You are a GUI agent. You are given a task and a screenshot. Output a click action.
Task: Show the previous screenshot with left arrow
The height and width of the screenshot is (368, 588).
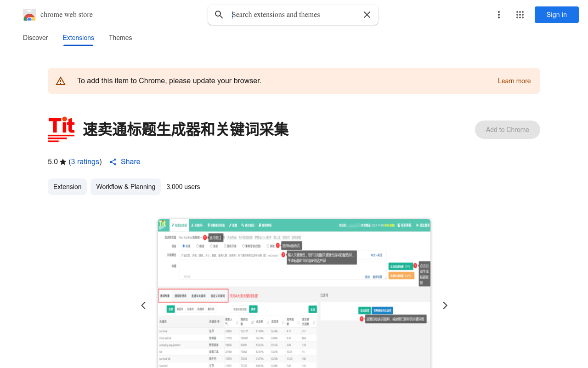point(143,305)
